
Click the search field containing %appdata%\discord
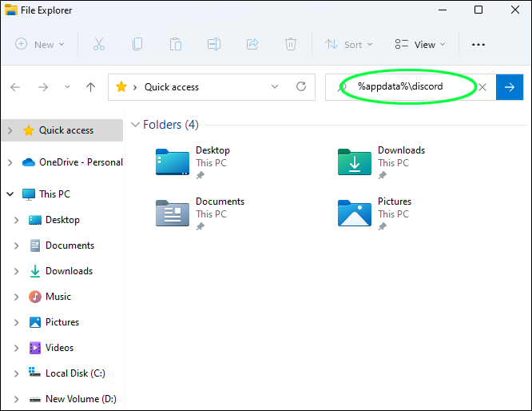tap(403, 87)
